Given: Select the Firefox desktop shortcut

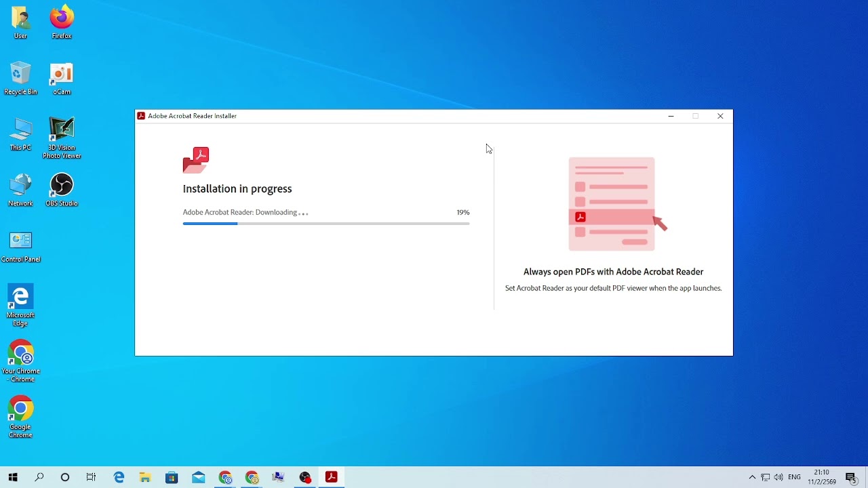Looking at the screenshot, I should [62, 22].
